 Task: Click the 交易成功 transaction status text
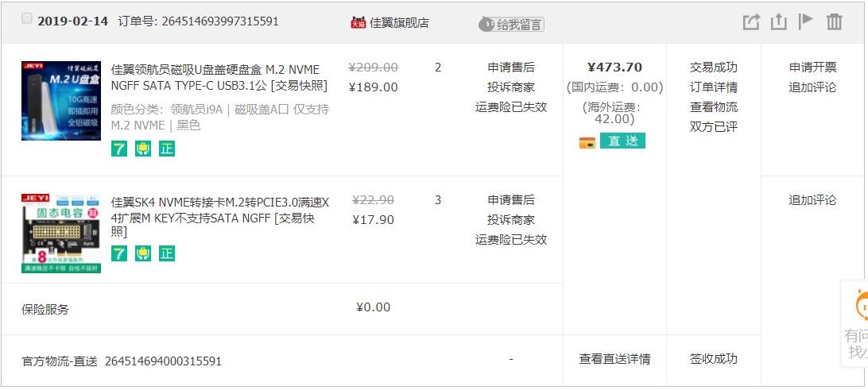[714, 68]
